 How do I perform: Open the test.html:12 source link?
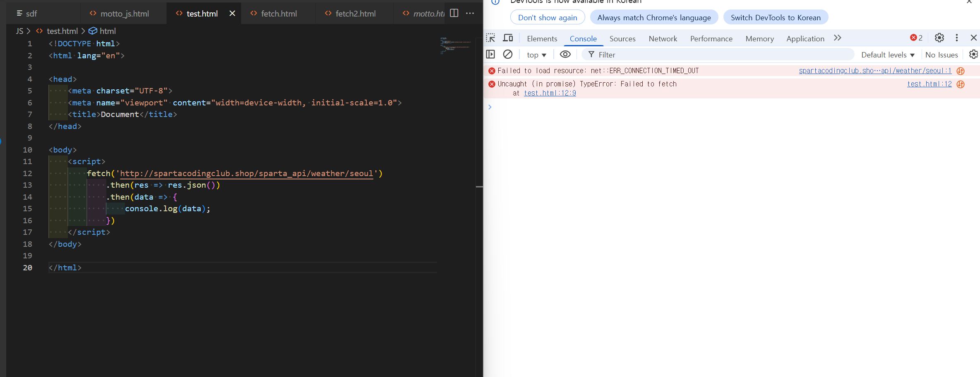click(930, 84)
